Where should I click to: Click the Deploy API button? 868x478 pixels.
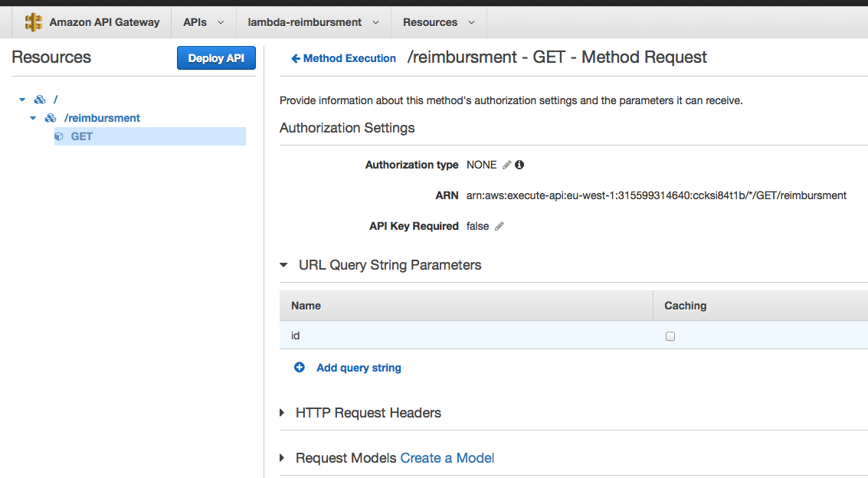tap(217, 58)
